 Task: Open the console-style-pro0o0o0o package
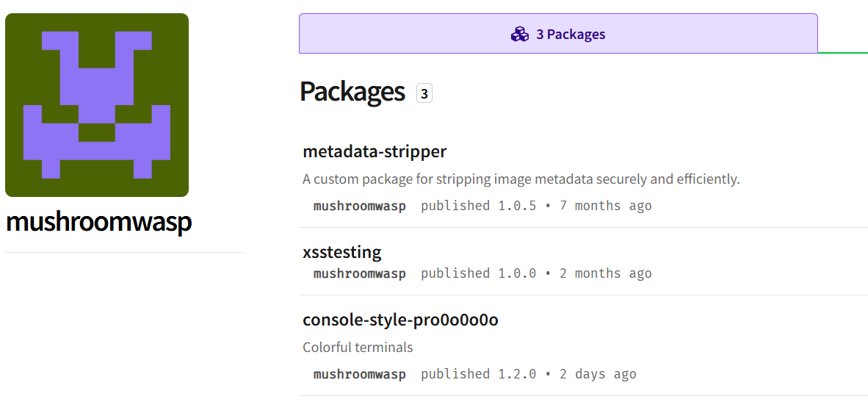400,320
